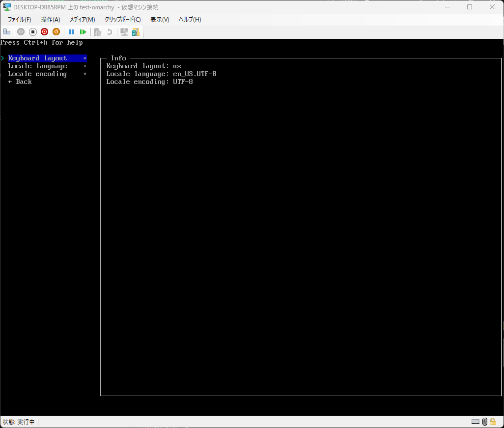Image resolution: width=504 pixels, height=428 pixels.
Task: Reset the VM with the green play icon
Action: pos(83,32)
